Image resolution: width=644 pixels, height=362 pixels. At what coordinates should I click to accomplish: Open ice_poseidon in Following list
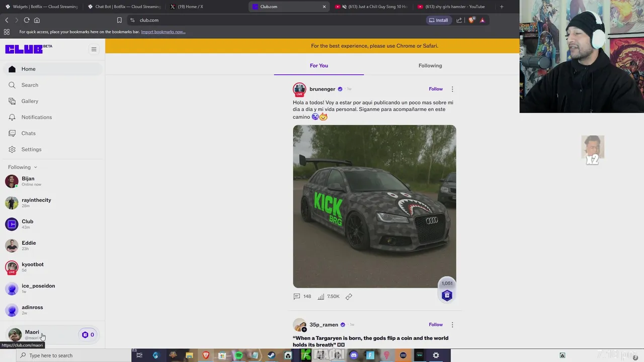pos(52,289)
